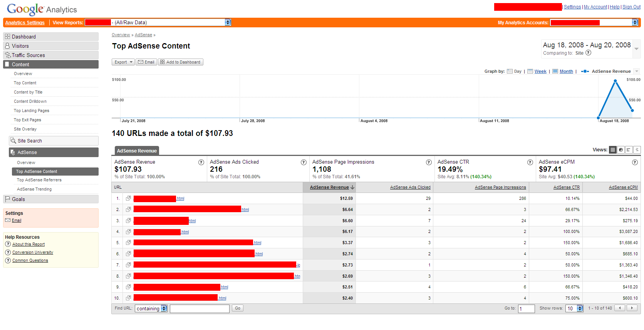Click help icon next to Comparing to Site

pyautogui.click(x=588, y=53)
